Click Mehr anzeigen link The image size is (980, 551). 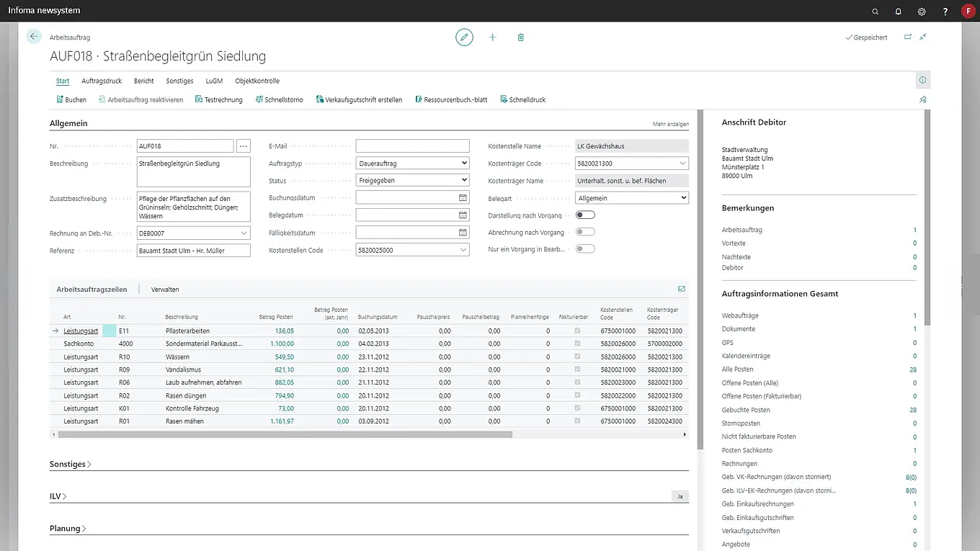point(670,124)
